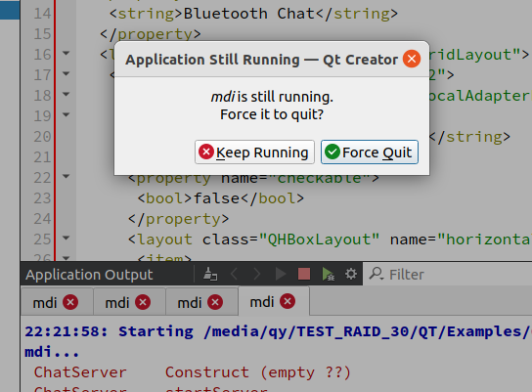The height and width of the screenshot is (392, 532).
Task: Close the second mdi output tab
Action: 143,302
